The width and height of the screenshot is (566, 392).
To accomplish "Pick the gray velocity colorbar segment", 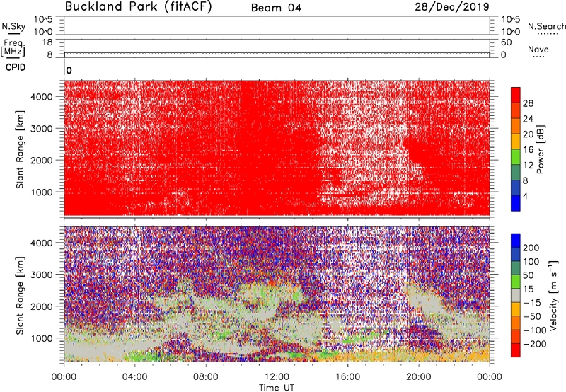I will pyautogui.click(x=516, y=295).
